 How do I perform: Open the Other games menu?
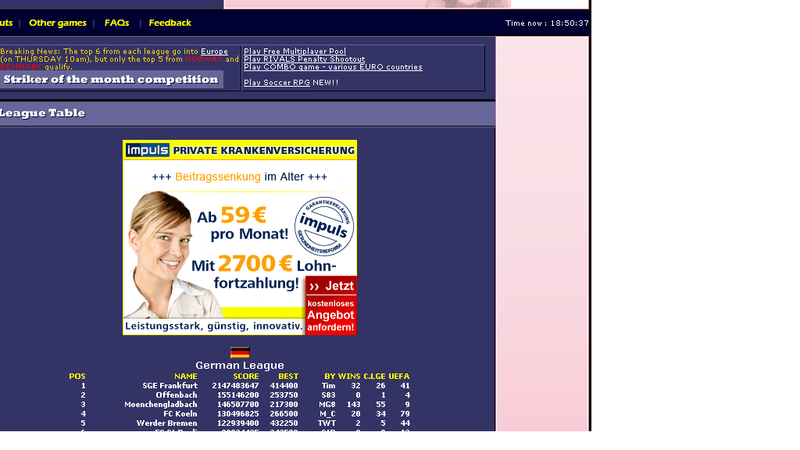pyautogui.click(x=57, y=23)
